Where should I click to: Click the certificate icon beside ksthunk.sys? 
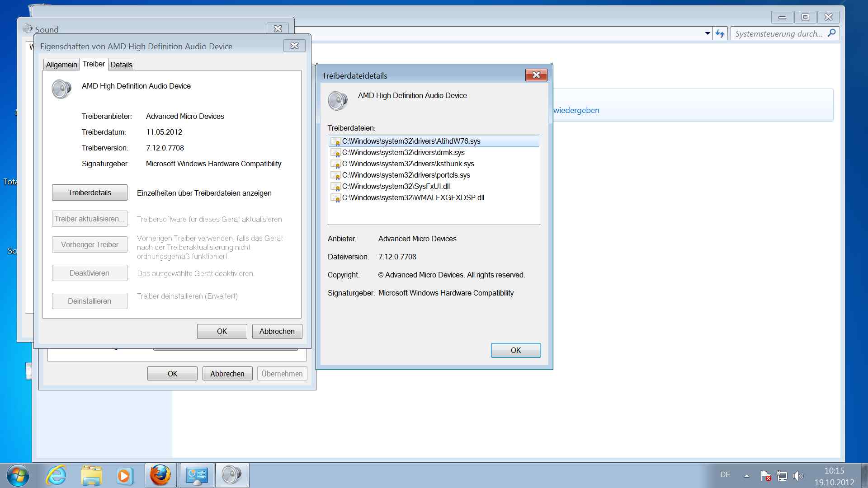click(x=335, y=164)
